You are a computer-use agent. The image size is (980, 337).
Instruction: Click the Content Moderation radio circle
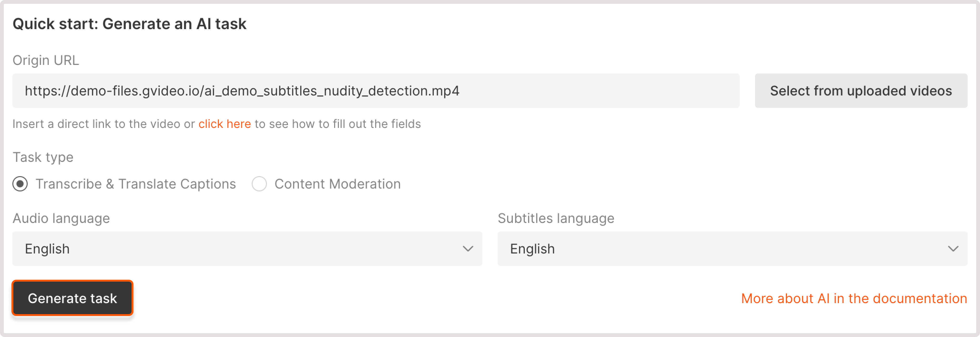click(260, 184)
